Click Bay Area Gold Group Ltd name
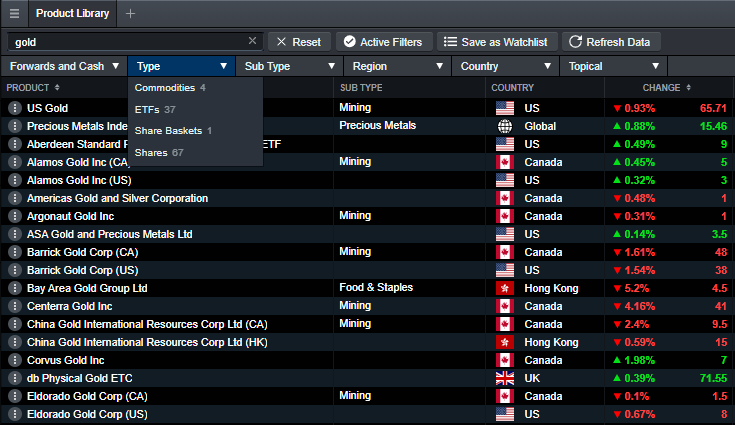 tap(87, 288)
